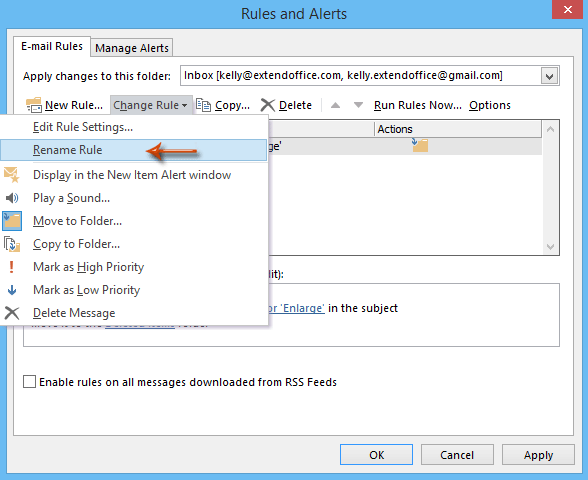Click the New Rule envelope icon
Image resolution: width=588 pixels, height=480 pixels.
[x=34, y=105]
